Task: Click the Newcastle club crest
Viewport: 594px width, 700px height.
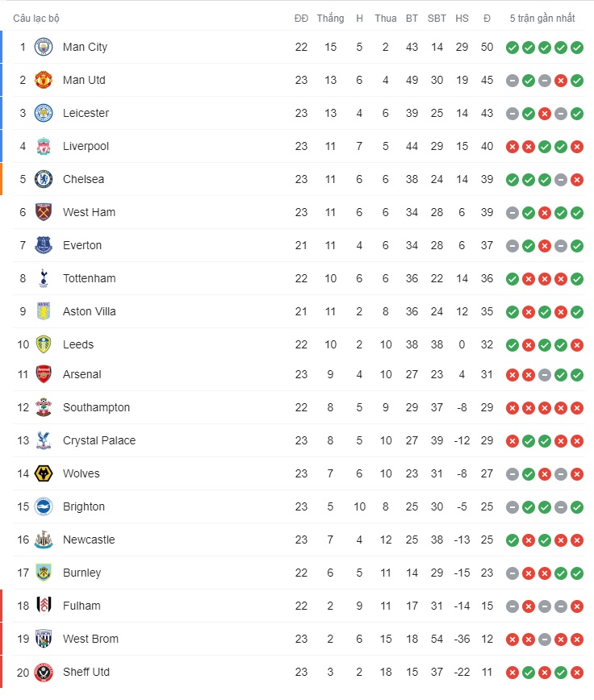Action: (44, 540)
